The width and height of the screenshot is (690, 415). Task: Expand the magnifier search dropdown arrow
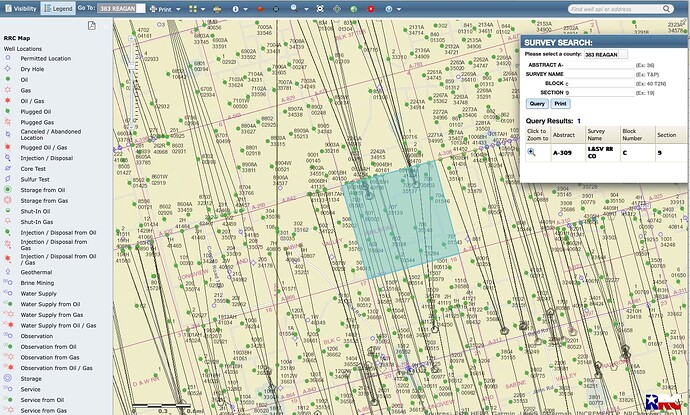click(306, 9)
